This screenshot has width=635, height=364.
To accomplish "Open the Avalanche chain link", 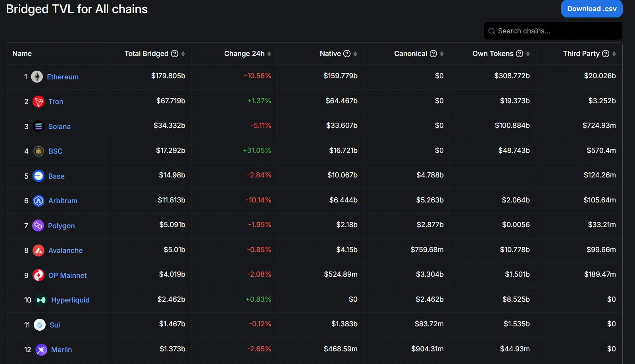I will click(x=65, y=250).
